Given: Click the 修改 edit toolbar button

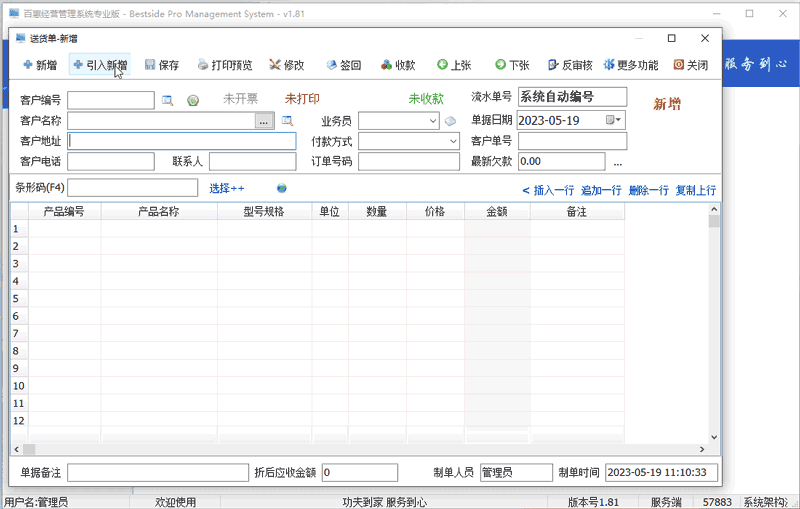Looking at the screenshot, I should [287, 65].
